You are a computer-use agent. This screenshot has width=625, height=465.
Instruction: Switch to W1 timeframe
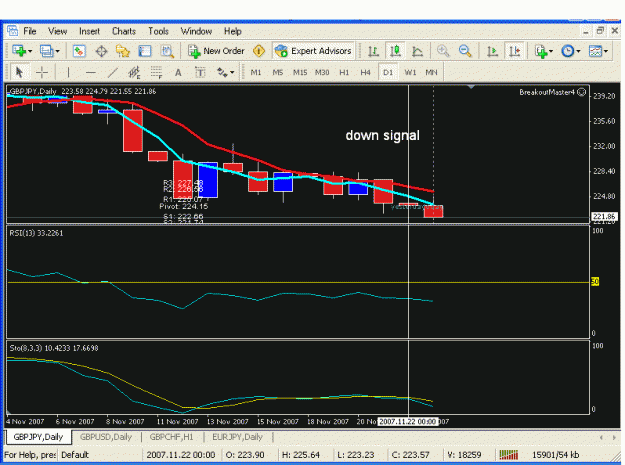click(410, 73)
